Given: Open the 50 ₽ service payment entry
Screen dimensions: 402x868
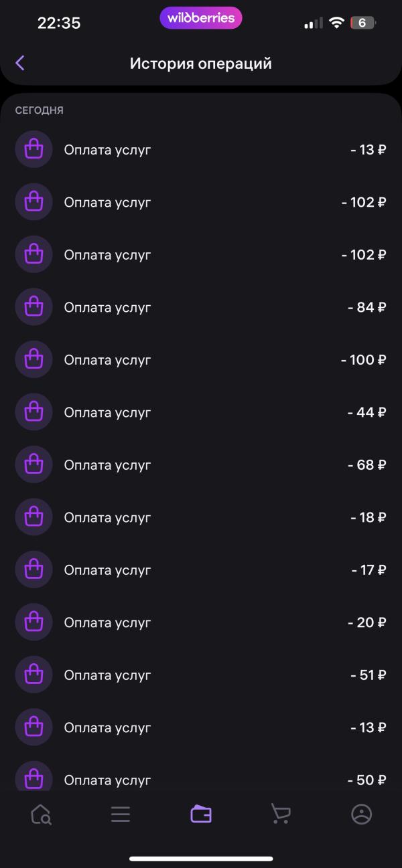Looking at the screenshot, I should [201, 779].
